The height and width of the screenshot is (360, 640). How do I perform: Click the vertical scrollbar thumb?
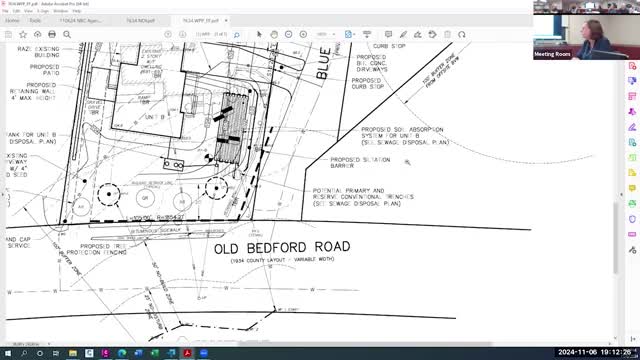pos(616,238)
